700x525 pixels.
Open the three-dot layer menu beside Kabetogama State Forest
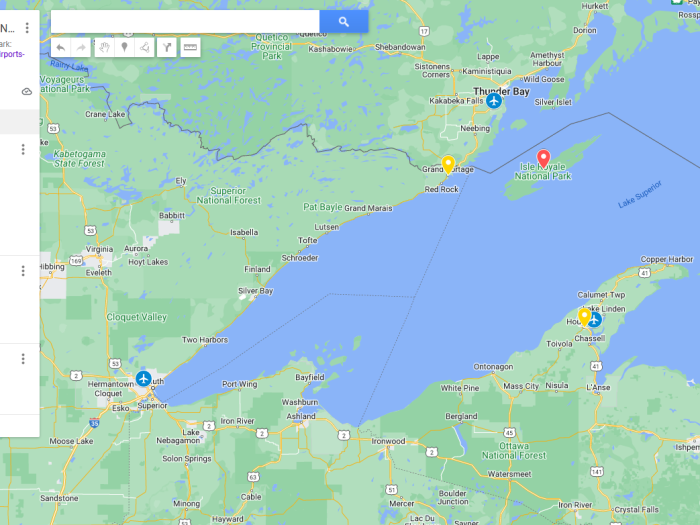[x=23, y=149]
